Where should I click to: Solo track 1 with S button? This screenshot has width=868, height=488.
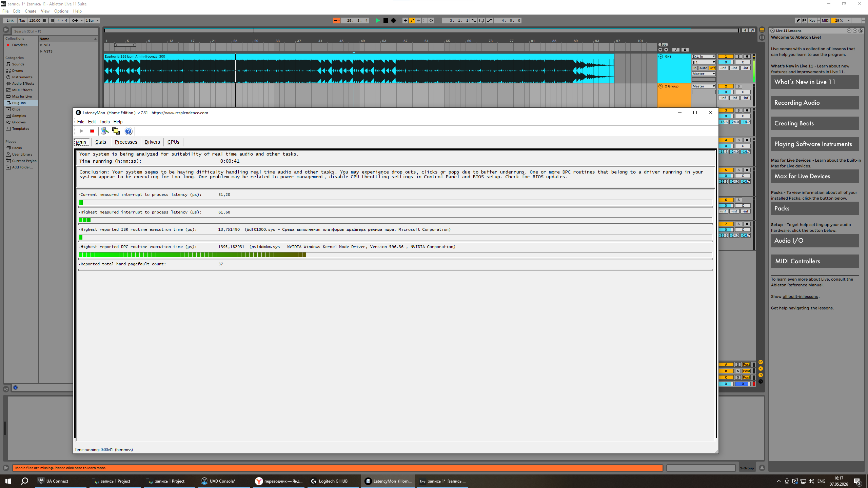pyautogui.click(x=738, y=57)
